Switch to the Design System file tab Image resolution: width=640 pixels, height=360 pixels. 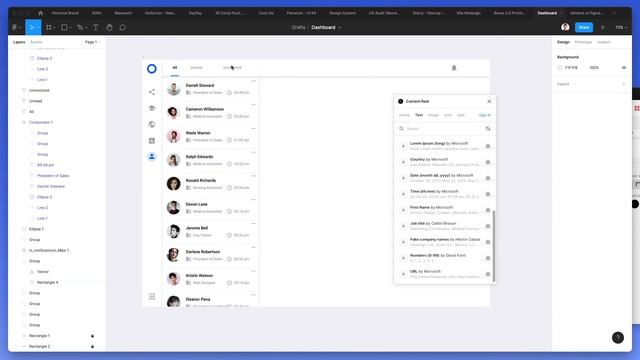[x=342, y=13]
